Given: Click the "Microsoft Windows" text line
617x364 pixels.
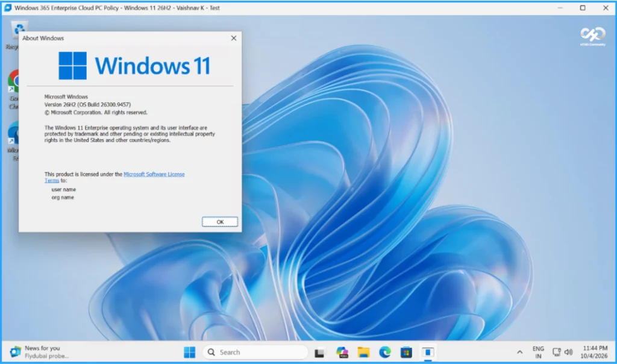Looking at the screenshot, I should pos(66,97).
